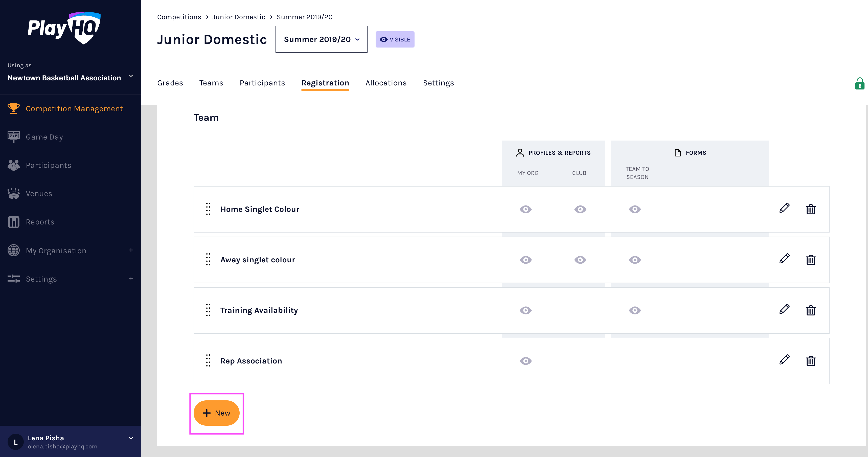The image size is (868, 457).
Task: Go to Reports in sidebar
Action: tap(40, 222)
